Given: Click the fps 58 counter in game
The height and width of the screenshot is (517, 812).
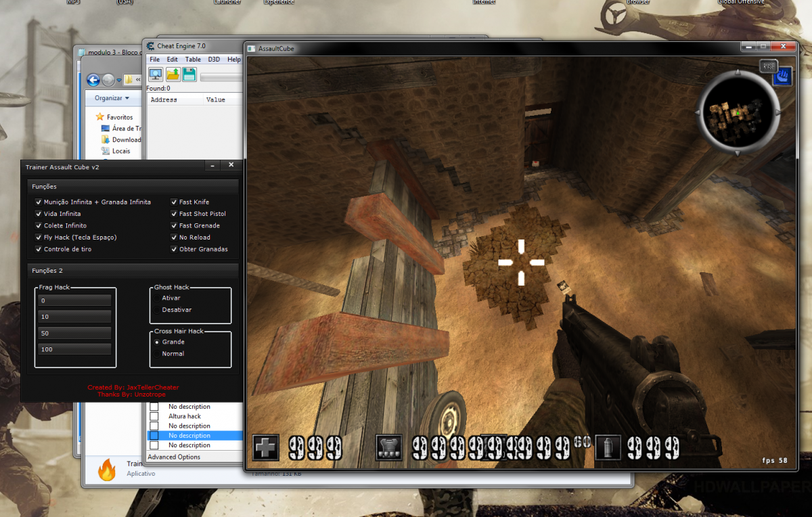Looking at the screenshot, I should click(775, 460).
